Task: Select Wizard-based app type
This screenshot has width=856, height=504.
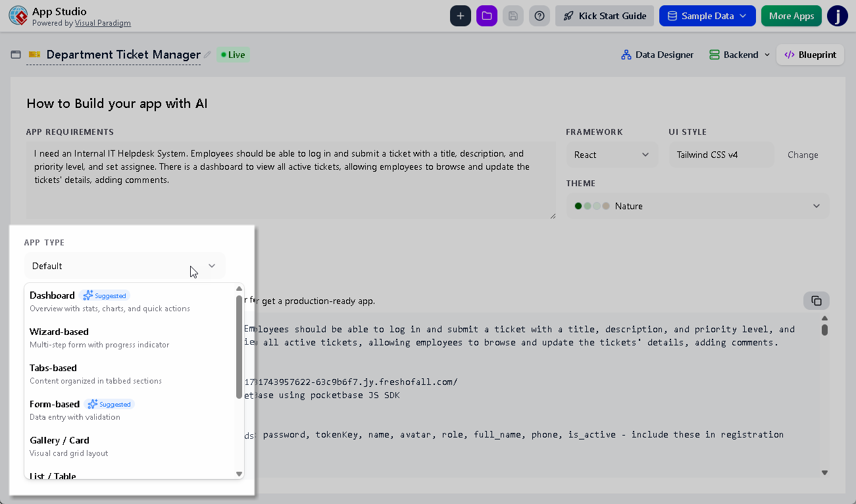Action: [130, 338]
